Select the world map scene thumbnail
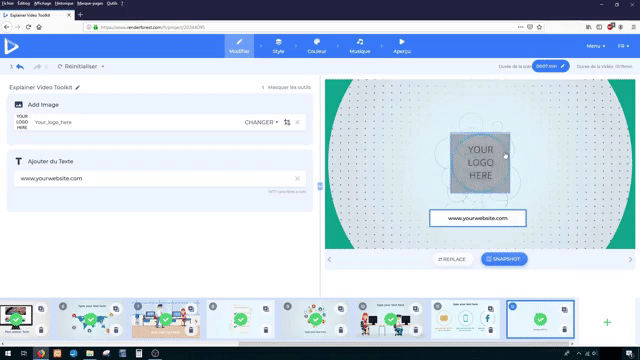 (91, 319)
